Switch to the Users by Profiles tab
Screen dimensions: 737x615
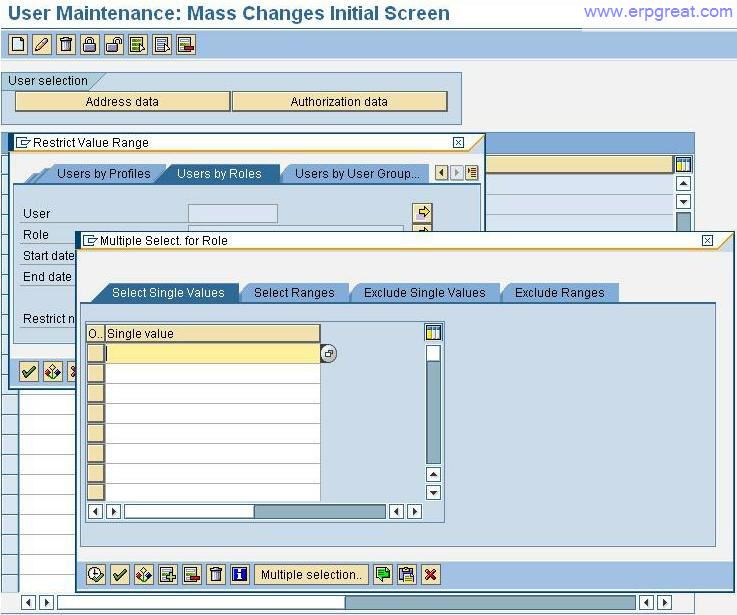tap(103, 174)
